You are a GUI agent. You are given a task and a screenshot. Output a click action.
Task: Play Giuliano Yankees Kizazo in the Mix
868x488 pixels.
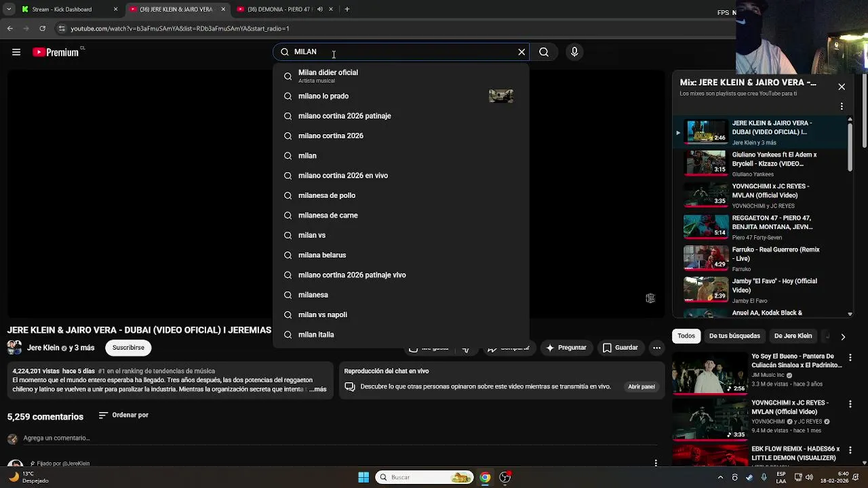coord(759,163)
